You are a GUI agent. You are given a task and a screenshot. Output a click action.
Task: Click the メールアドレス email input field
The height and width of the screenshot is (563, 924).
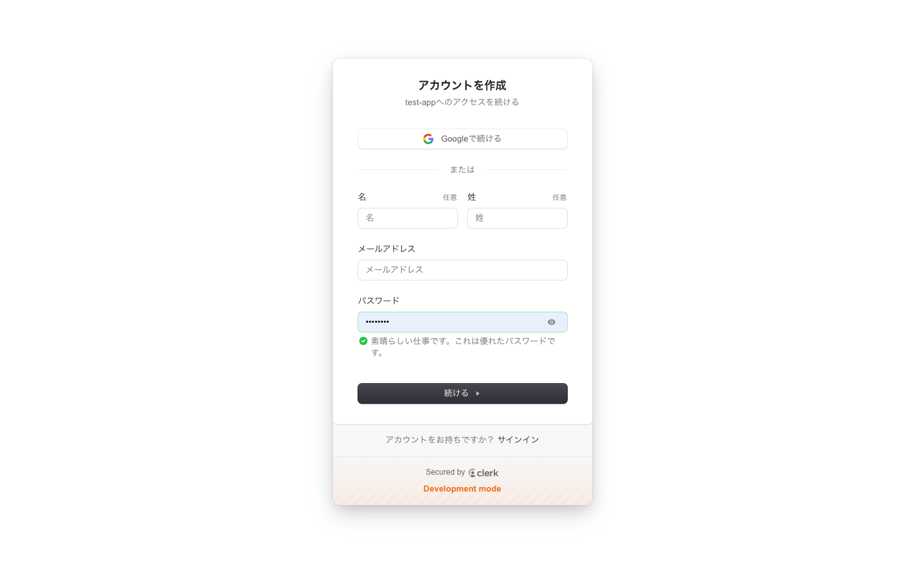click(x=462, y=270)
